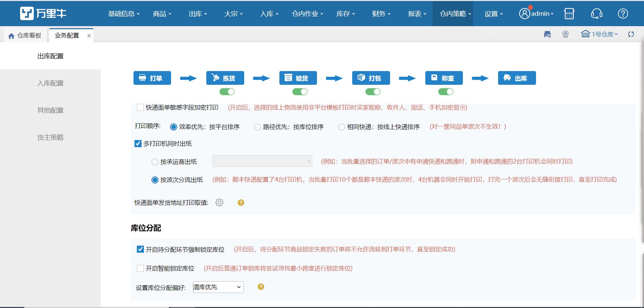The width and height of the screenshot is (644, 308).
Task: Click the help icon beside 发货地址打印取值
Action: tap(241, 202)
